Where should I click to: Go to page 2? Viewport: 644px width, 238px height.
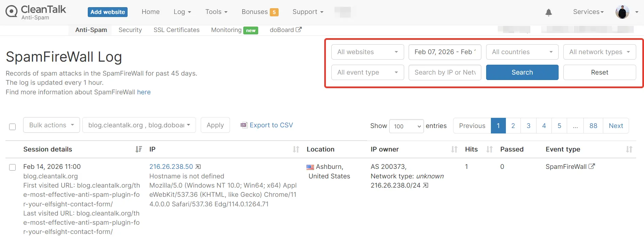pos(513,126)
